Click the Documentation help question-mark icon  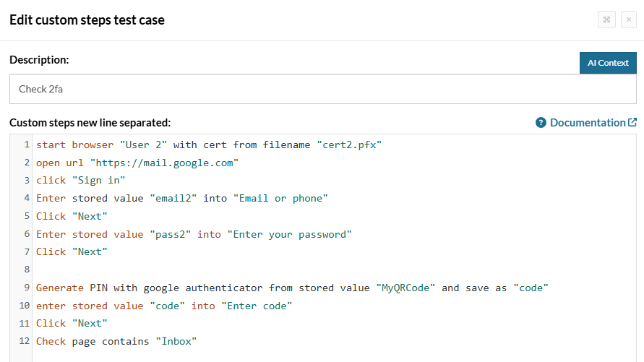(541, 122)
